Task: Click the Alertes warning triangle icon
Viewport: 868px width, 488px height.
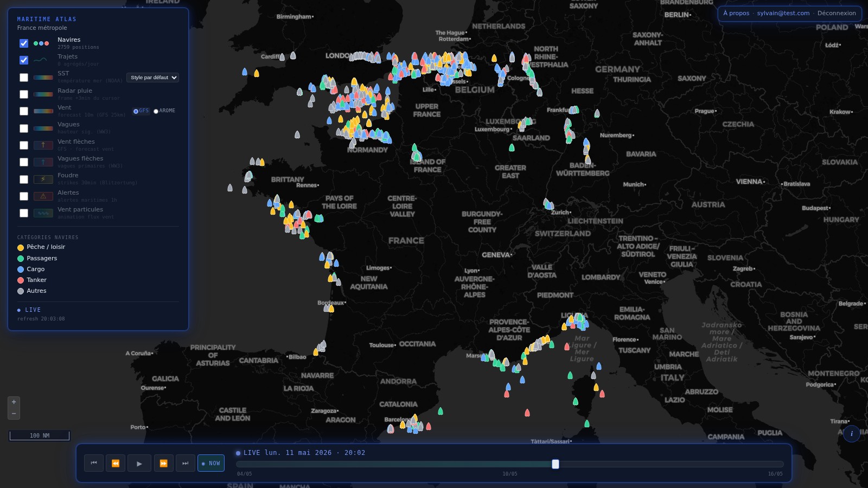Action: click(43, 196)
